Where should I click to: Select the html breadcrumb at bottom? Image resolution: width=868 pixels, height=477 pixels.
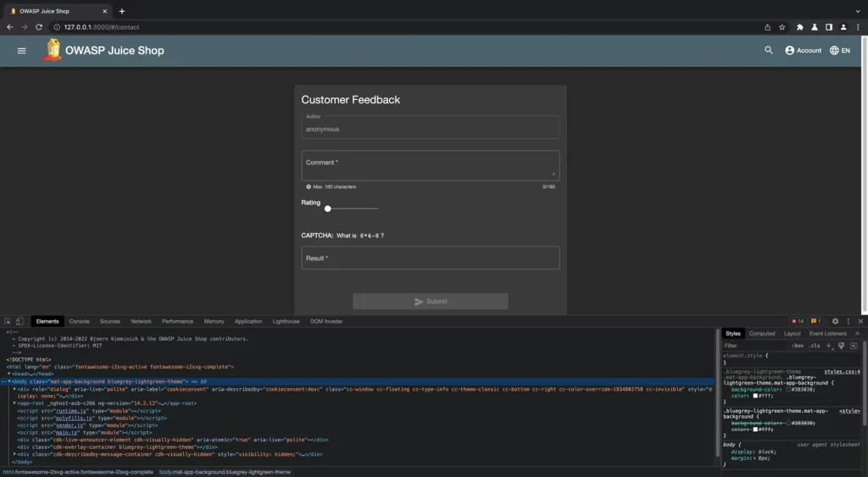pyautogui.click(x=78, y=472)
